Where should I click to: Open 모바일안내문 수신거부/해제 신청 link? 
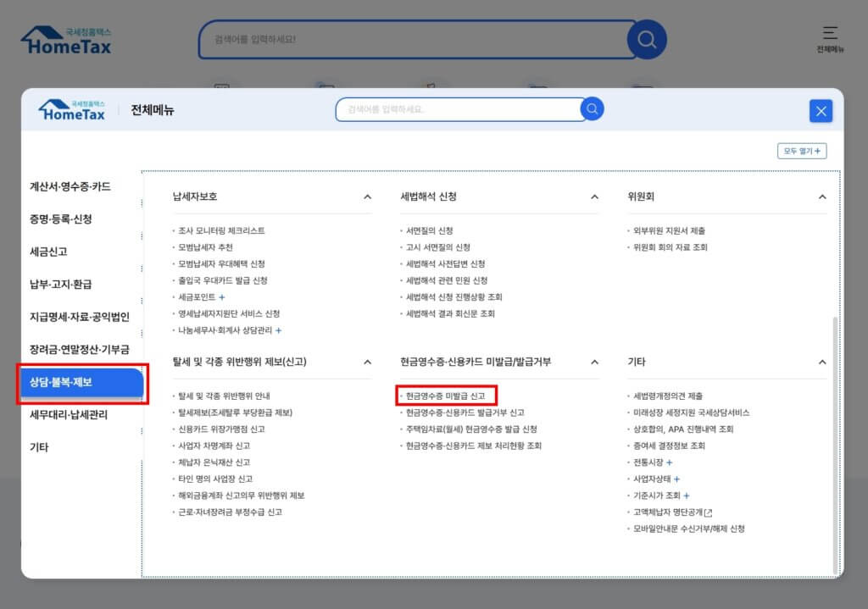(689, 529)
